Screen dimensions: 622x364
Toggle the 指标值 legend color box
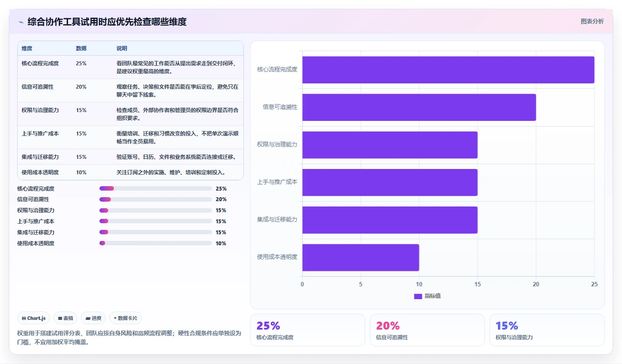pos(418,296)
